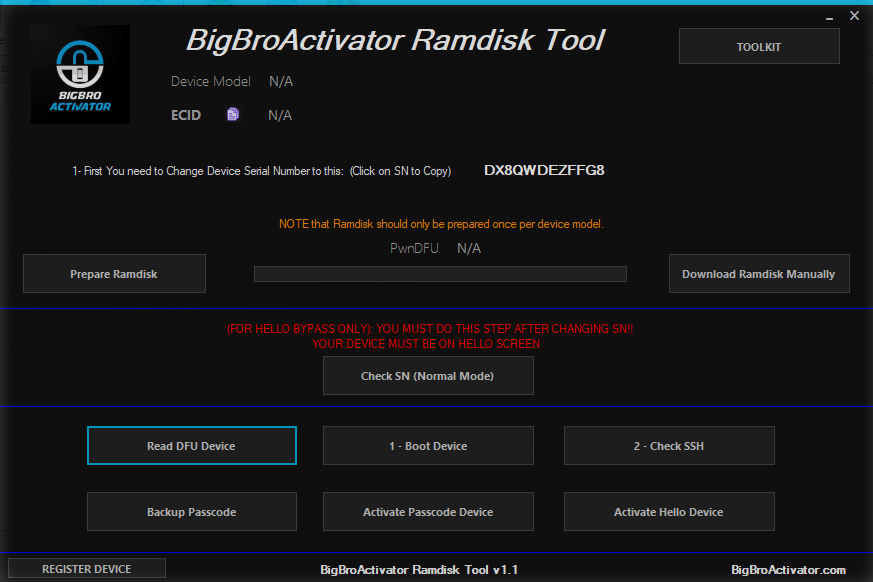
Task: Click the ECID N/A value
Action: click(279, 114)
